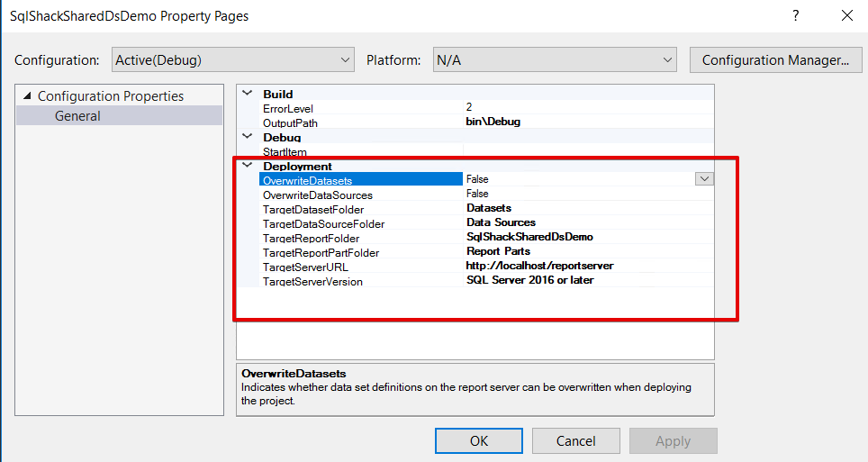The height and width of the screenshot is (462, 868).
Task: Collapse the Debug section
Action: pyautogui.click(x=248, y=137)
